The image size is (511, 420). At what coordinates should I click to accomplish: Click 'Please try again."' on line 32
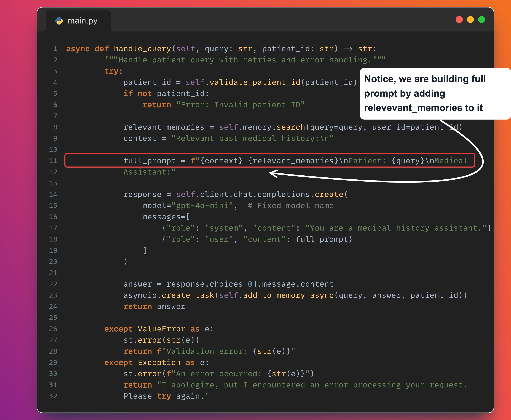[166, 396]
